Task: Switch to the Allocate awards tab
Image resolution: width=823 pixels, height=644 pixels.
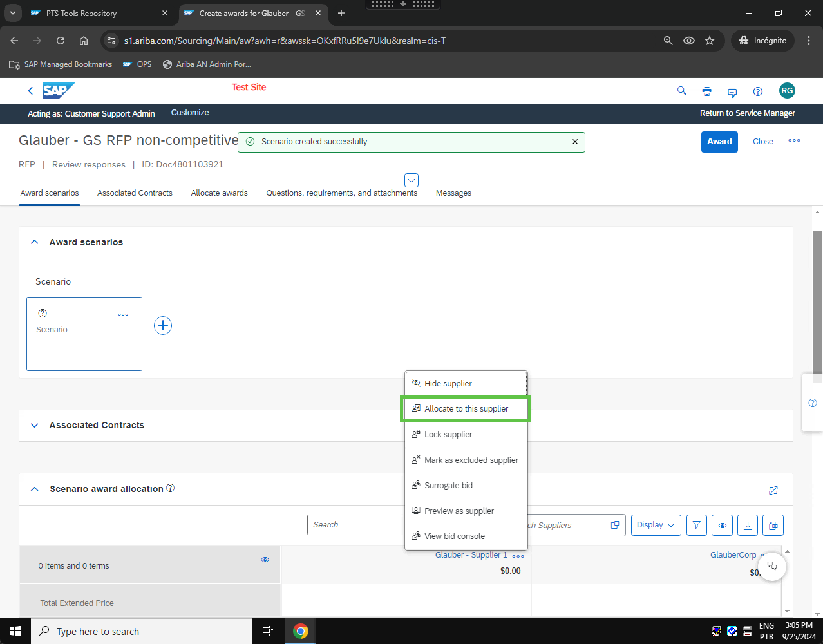Action: pyautogui.click(x=219, y=193)
